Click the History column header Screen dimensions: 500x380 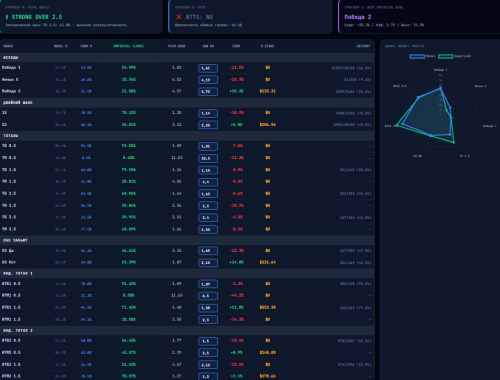coord(363,46)
